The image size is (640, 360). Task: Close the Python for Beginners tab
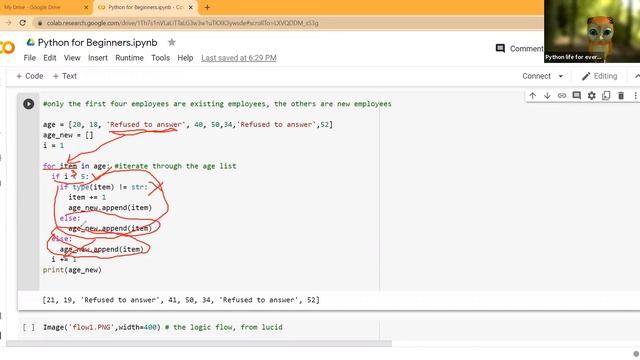point(191,7)
